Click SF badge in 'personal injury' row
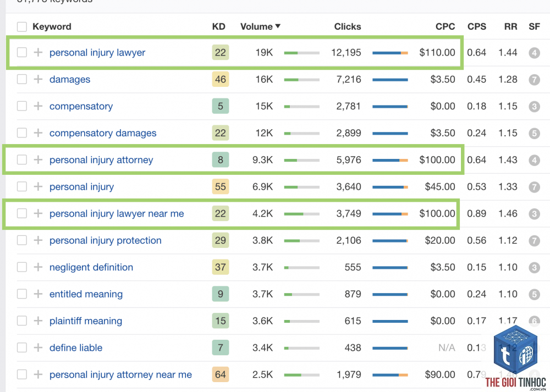This screenshot has height=392, width=550. point(534,187)
